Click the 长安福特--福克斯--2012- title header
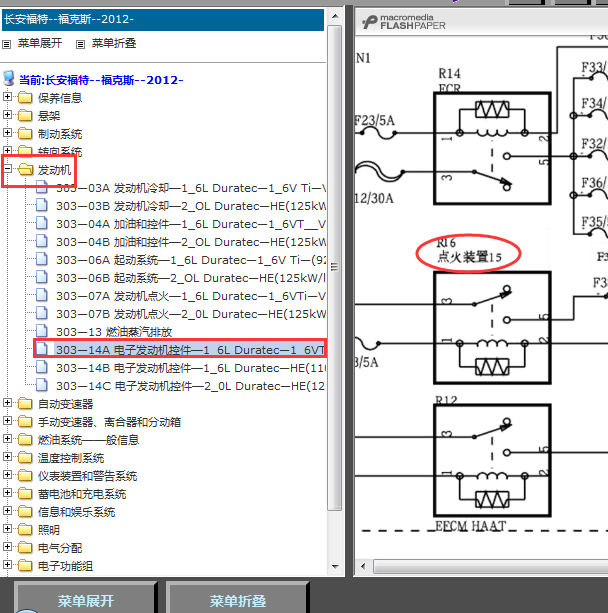608x613 pixels. pos(163,20)
